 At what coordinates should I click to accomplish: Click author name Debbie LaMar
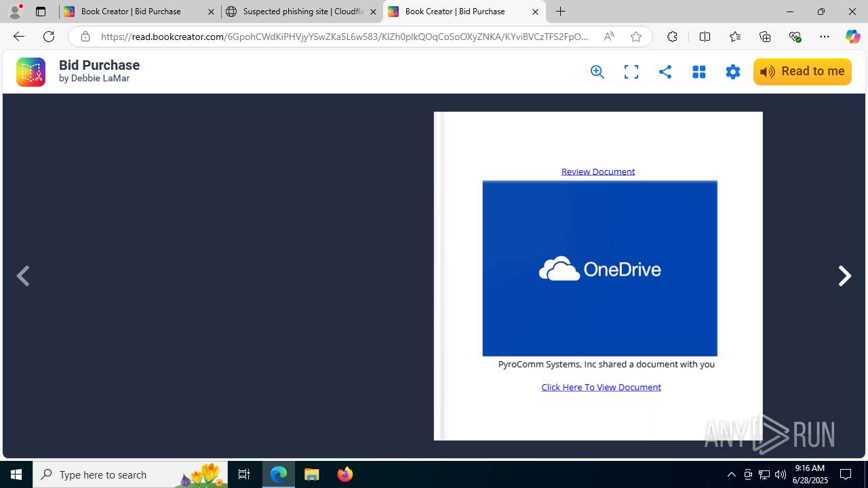point(100,79)
